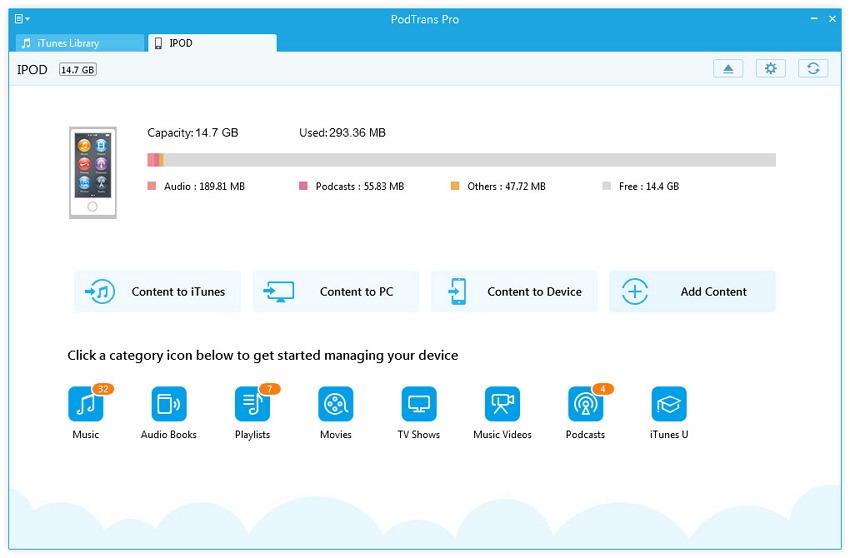
Task: Open the Music Videos category
Action: (502, 404)
